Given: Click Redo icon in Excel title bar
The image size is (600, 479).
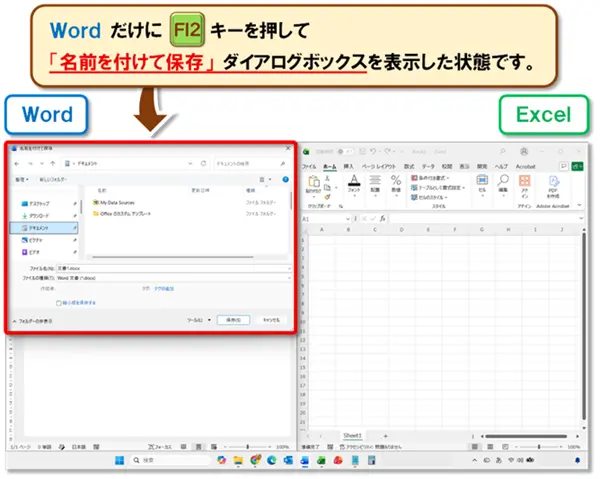Looking at the screenshot, I should pyautogui.click(x=388, y=152).
